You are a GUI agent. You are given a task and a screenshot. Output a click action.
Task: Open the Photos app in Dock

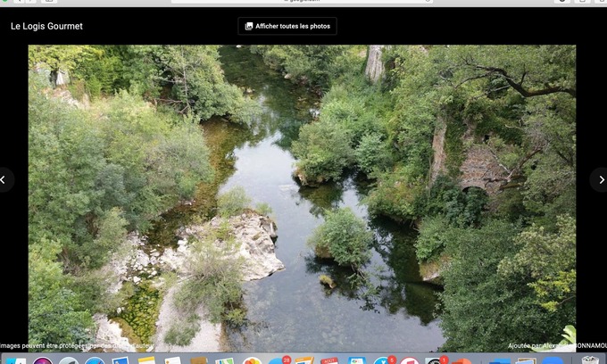pos(252,360)
